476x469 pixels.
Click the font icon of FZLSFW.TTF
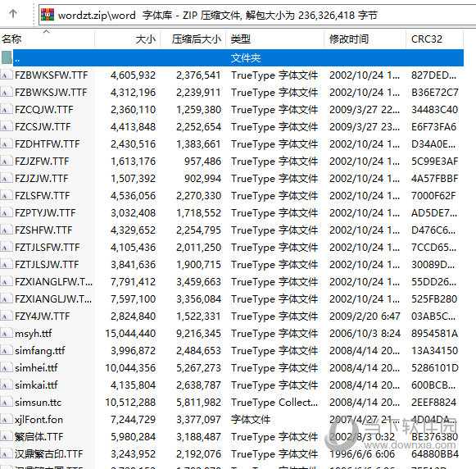(6, 196)
